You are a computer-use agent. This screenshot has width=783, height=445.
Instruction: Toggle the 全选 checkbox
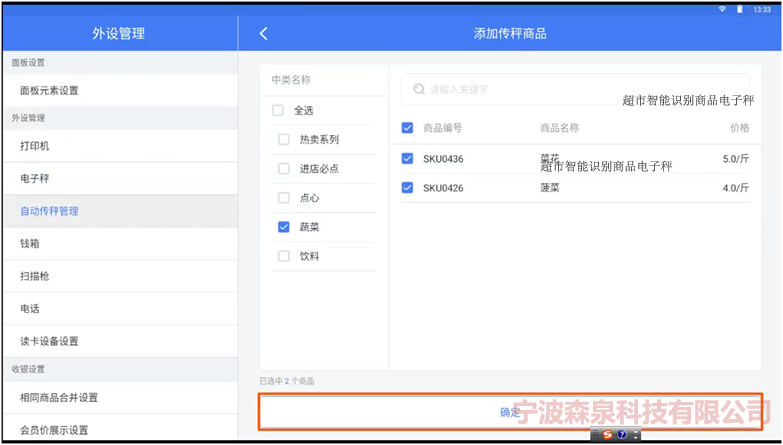point(278,110)
